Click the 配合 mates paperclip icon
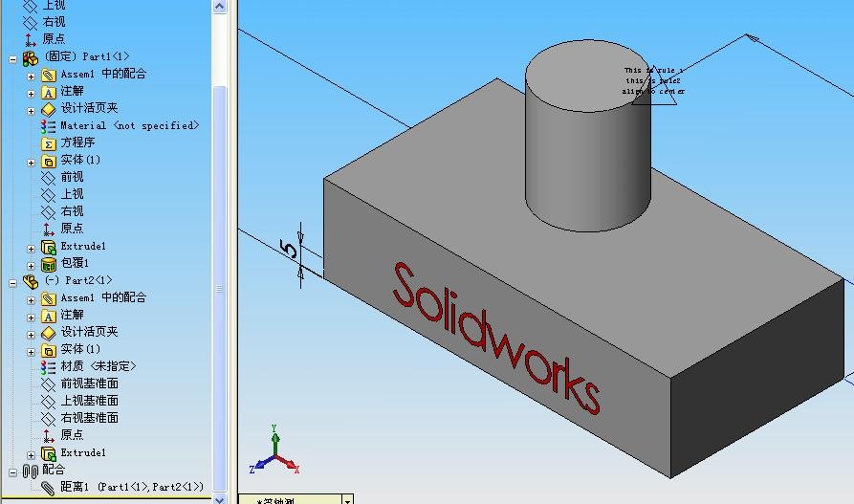Image resolution: width=854 pixels, height=504 pixels. (x=31, y=471)
